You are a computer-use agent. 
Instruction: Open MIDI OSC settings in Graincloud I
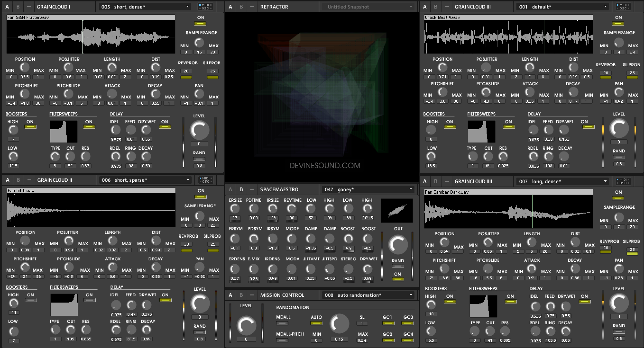coord(205,7)
